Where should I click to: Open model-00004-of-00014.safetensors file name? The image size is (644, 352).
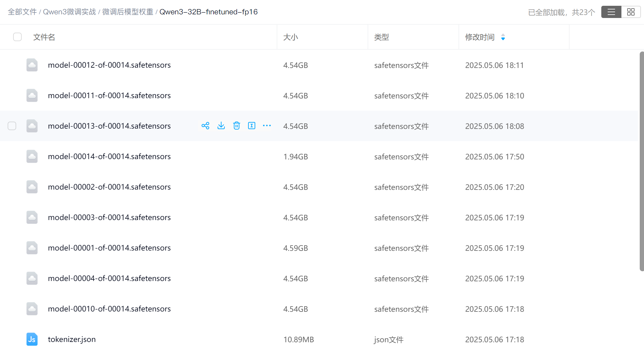(x=109, y=278)
